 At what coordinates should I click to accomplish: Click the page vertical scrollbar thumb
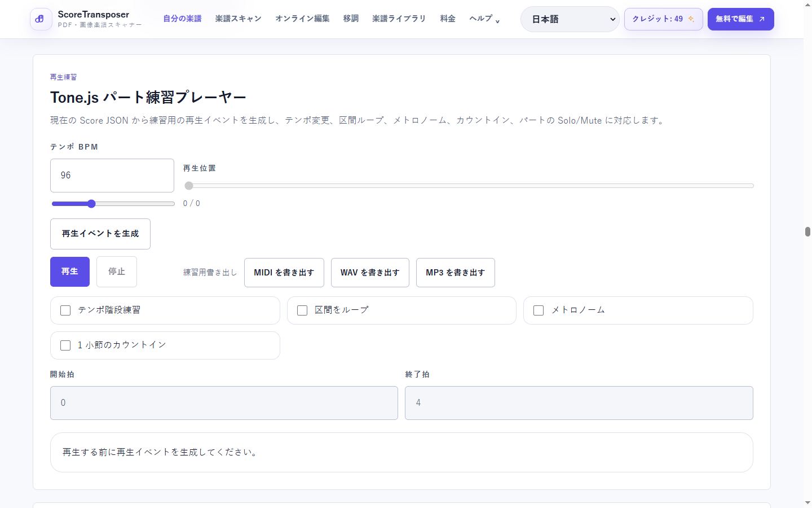pyautogui.click(x=807, y=231)
